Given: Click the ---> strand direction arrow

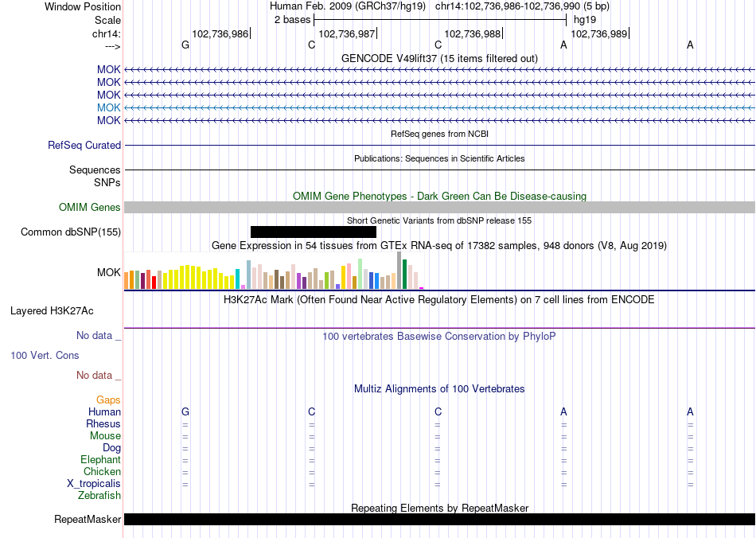Looking at the screenshot, I should [113, 46].
